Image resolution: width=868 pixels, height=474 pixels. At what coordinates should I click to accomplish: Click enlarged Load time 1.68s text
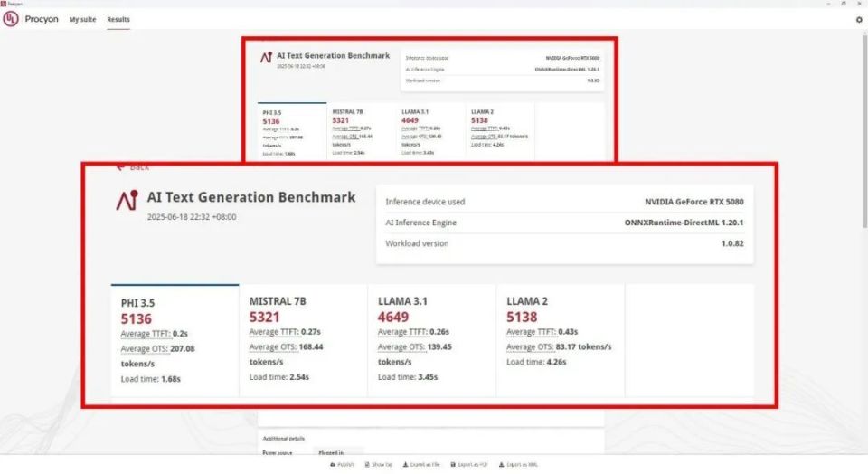pos(151,379)
